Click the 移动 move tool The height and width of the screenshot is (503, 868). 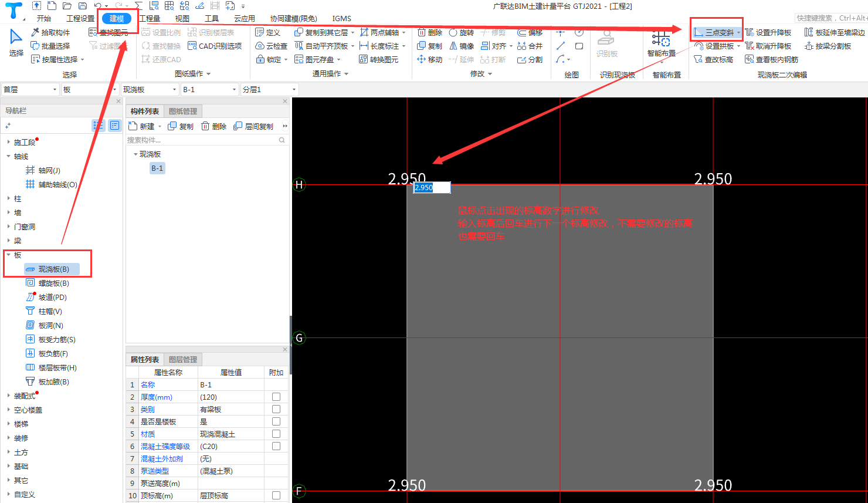click(429, 59)
